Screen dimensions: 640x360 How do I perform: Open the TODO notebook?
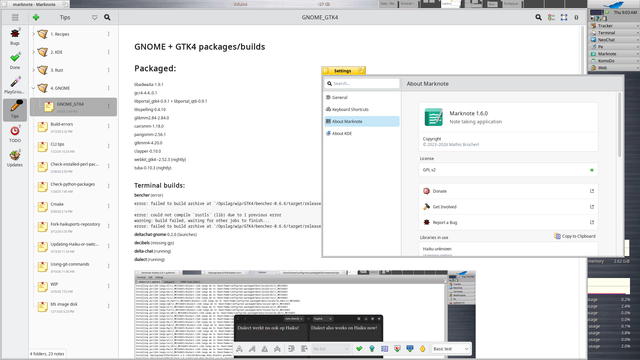click(15, 134)
